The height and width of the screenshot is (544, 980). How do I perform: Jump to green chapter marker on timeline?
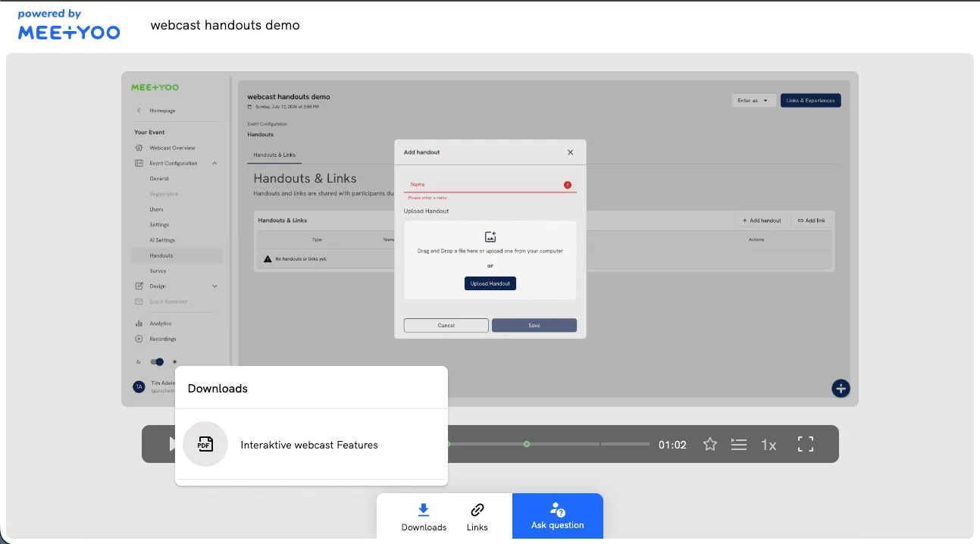527,444
